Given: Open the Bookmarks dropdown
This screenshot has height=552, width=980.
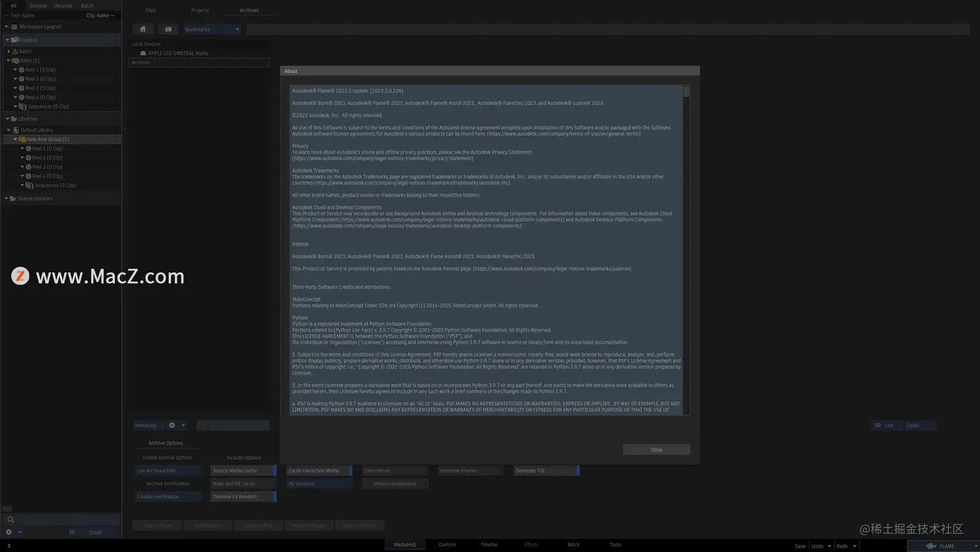Looking at the screenshot, I should click(212, 29).
